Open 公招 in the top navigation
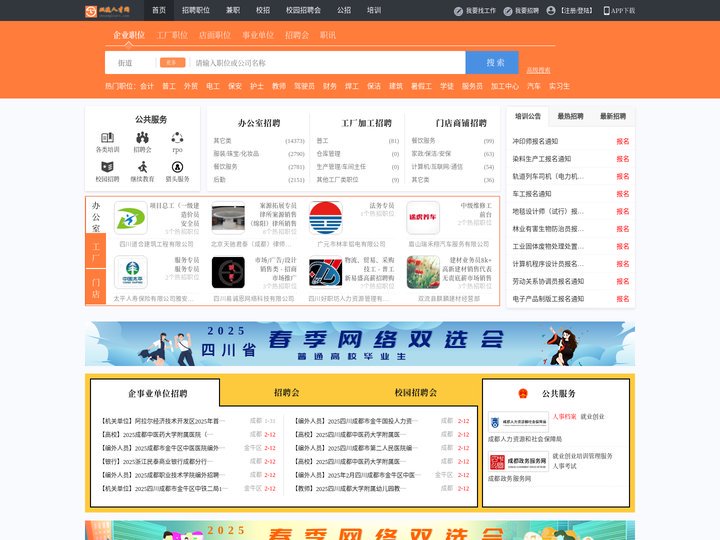This screenshot has height=540, width=720. (344, 10)
